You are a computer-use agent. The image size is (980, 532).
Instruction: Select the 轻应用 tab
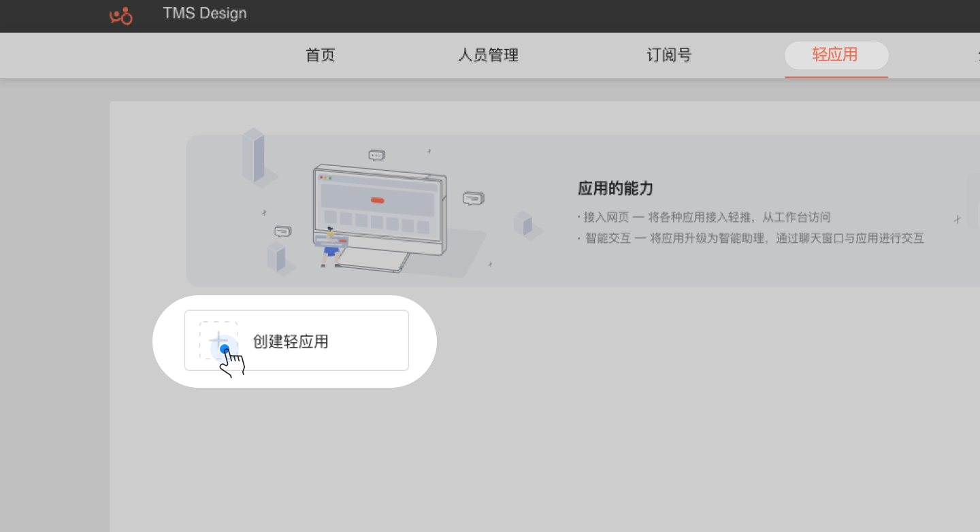click(x=836, y=55)
